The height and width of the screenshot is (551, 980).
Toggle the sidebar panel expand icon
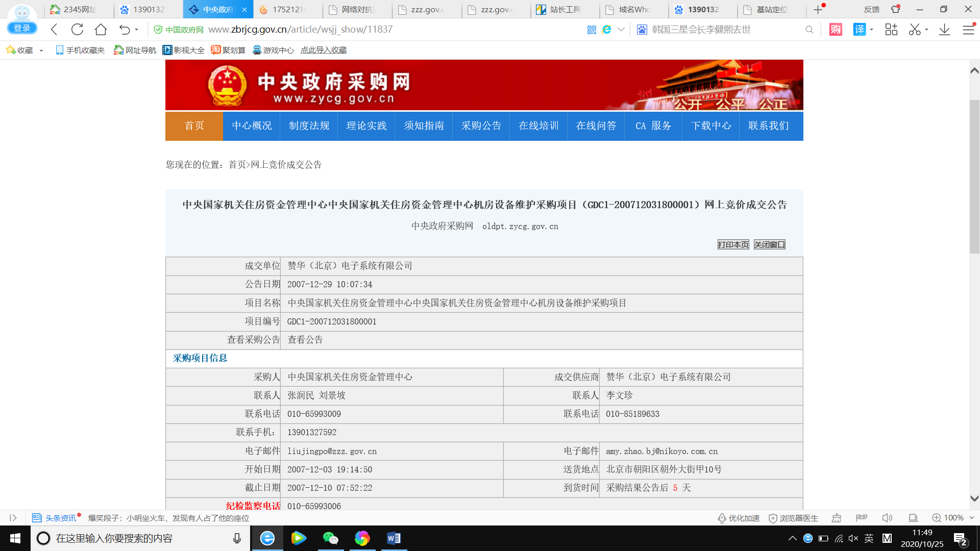click(13, 518)
